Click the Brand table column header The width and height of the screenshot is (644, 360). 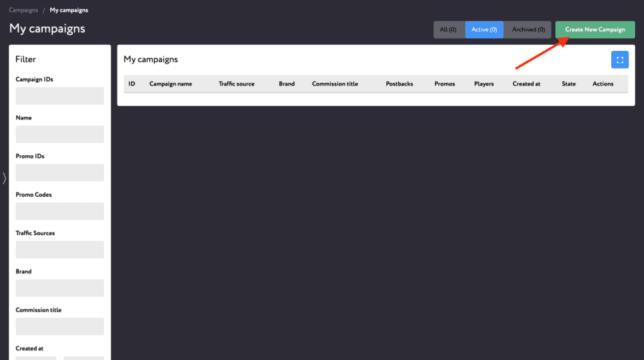coord(287,84)
